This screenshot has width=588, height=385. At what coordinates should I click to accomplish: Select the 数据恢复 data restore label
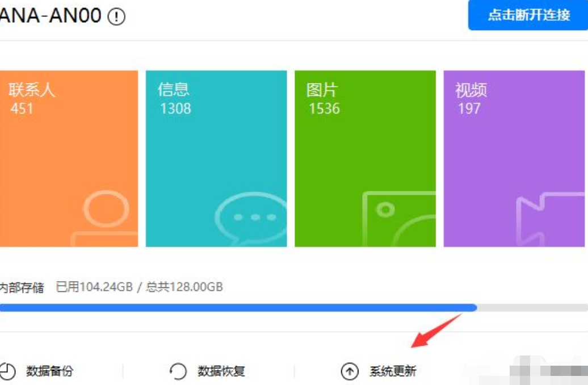221,372
